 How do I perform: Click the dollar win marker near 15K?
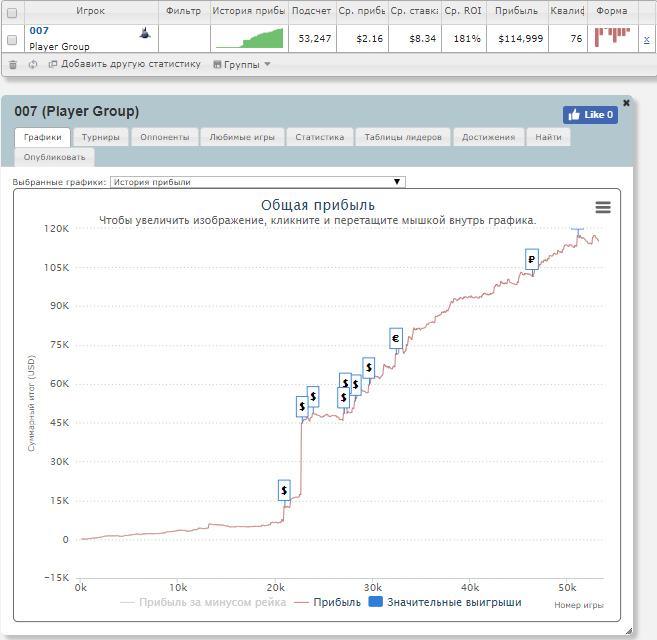point(284,490)
